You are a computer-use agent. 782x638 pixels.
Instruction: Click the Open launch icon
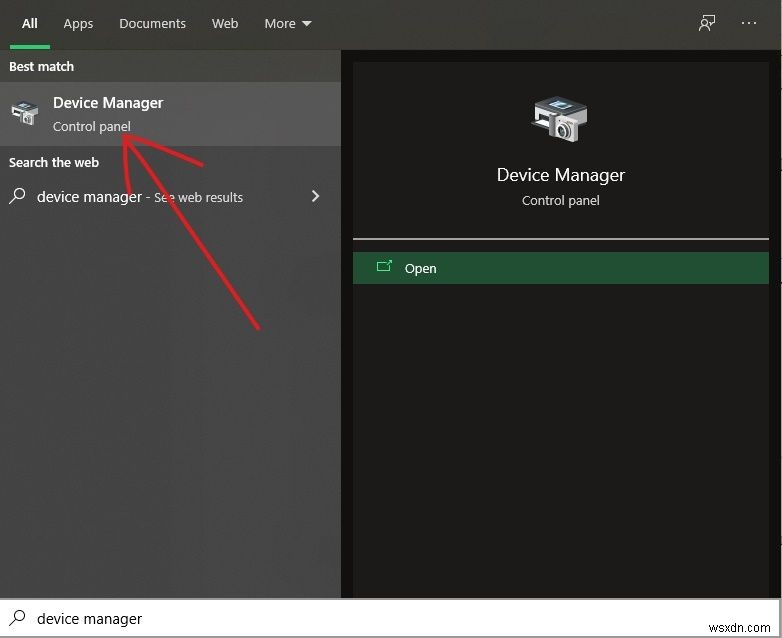pyautogui.click(x=384, y=266)
